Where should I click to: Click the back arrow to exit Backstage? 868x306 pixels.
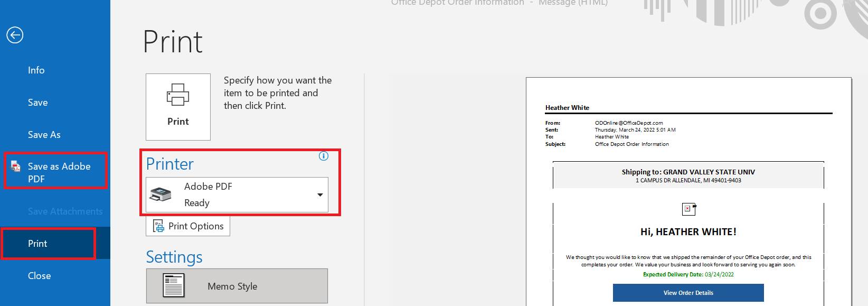pos(15,35)
